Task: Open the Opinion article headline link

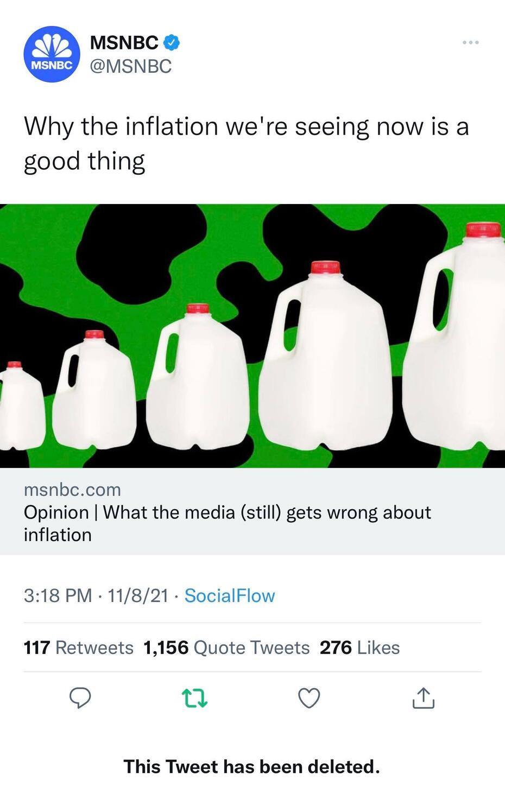Action: [227, 523]
